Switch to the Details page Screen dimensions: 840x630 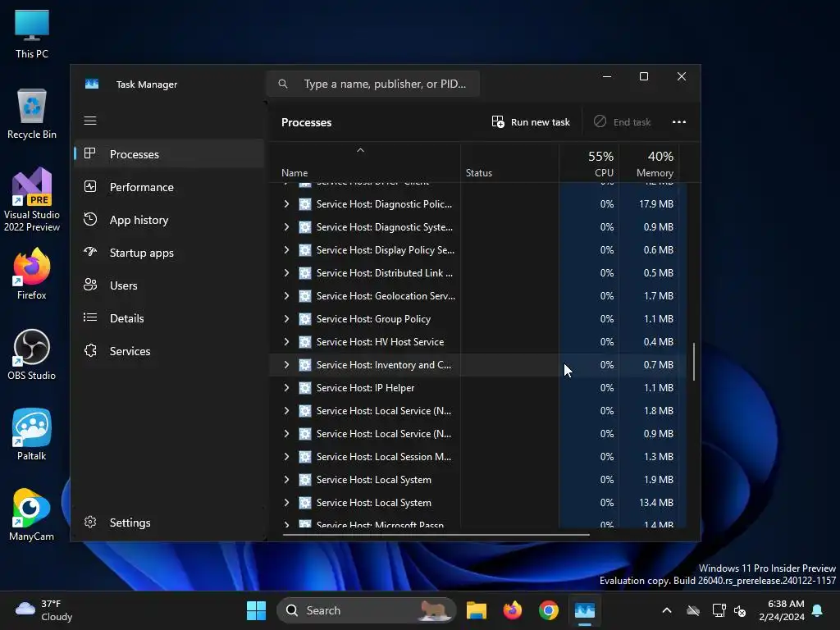click(169, 318)
